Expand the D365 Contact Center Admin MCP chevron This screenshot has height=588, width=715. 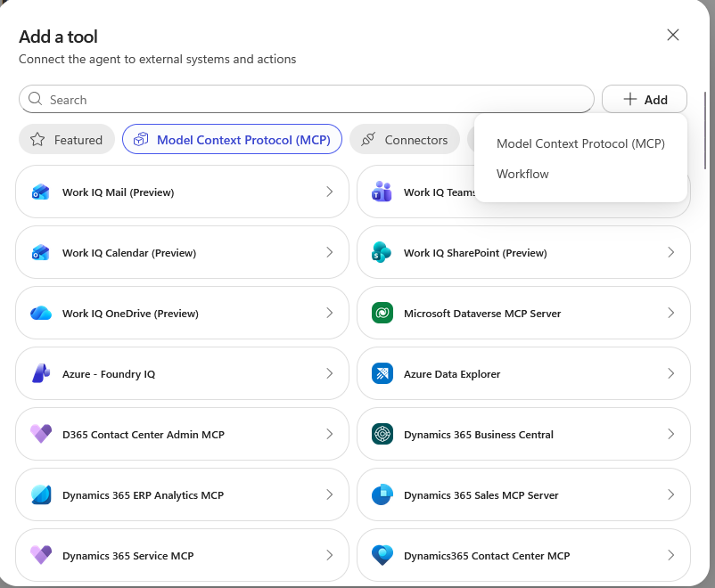click(330, 435)
